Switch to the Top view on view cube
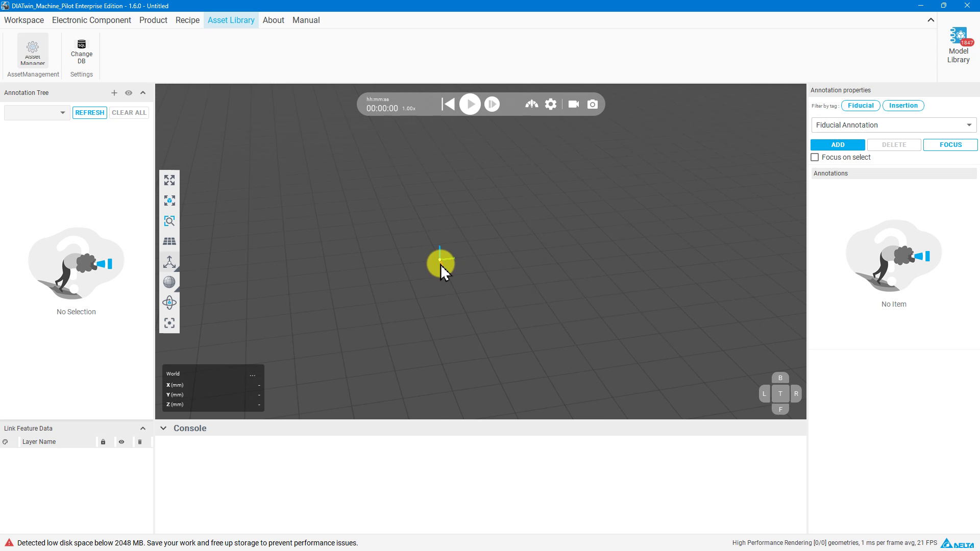 780,394
